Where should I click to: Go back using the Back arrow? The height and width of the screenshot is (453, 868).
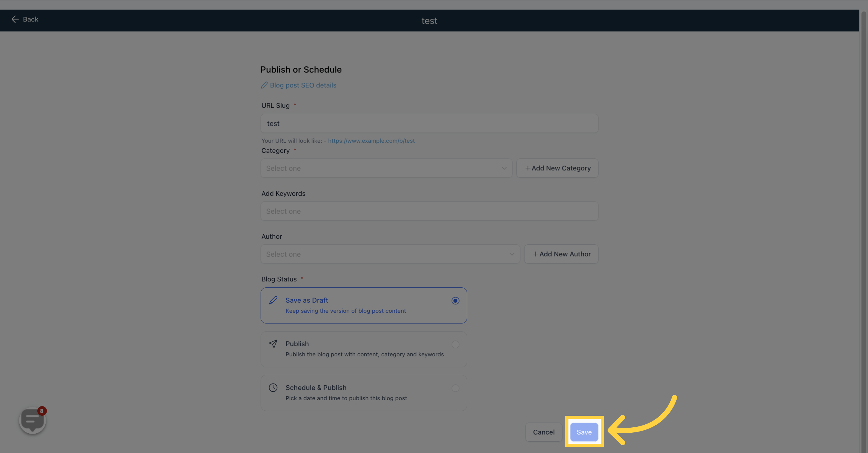15,19
